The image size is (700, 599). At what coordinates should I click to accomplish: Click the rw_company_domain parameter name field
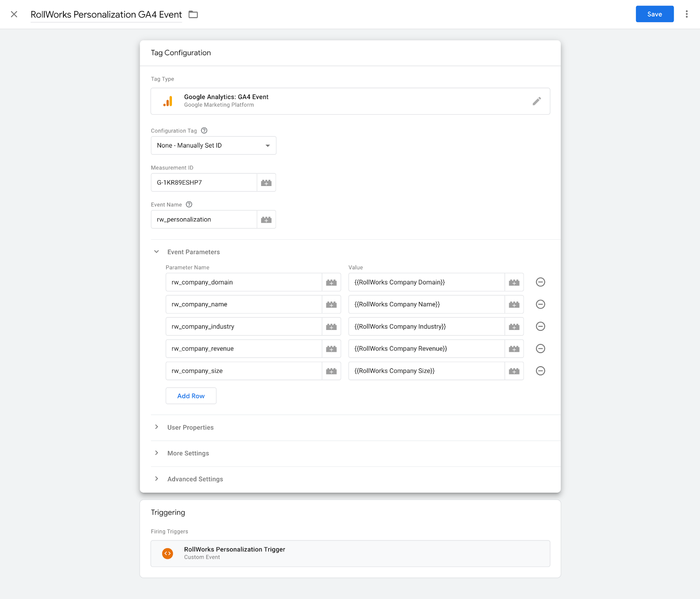(244, 282)
